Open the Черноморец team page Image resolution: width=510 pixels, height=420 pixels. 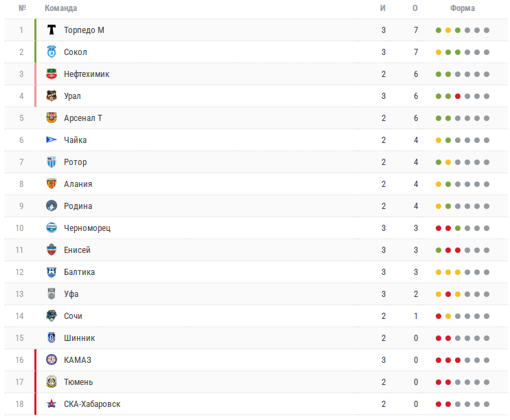pyautogui.click(x=87, y=228)
